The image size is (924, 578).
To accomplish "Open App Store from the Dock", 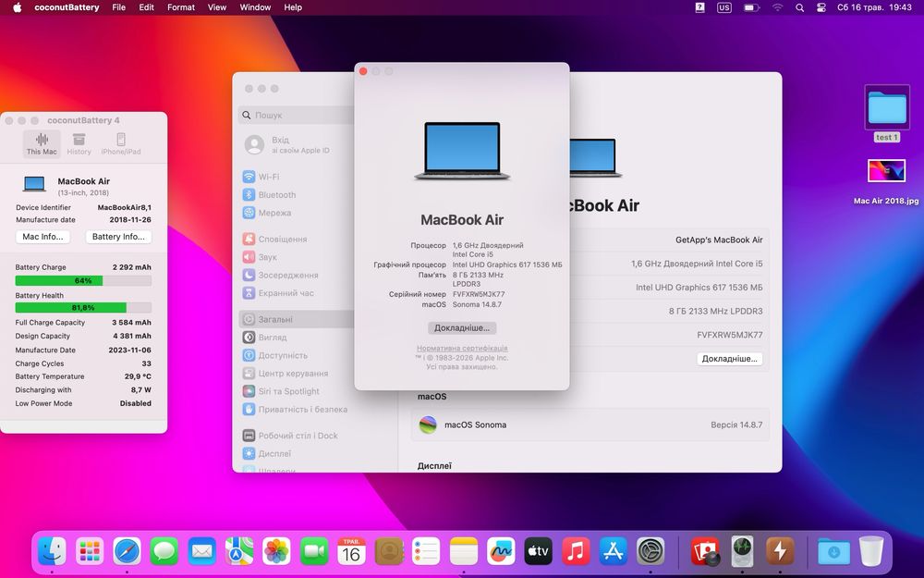I will 613,552.
